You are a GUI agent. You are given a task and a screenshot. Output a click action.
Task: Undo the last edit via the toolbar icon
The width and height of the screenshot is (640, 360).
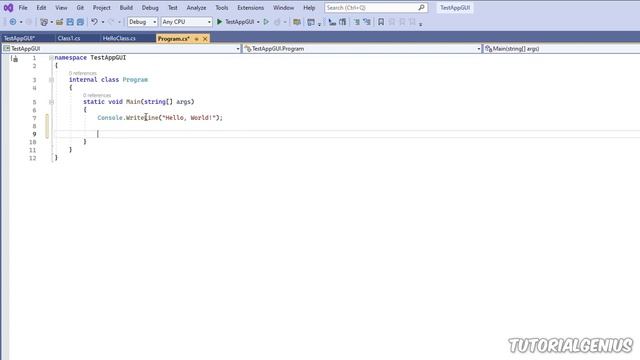tap(94, 22)
